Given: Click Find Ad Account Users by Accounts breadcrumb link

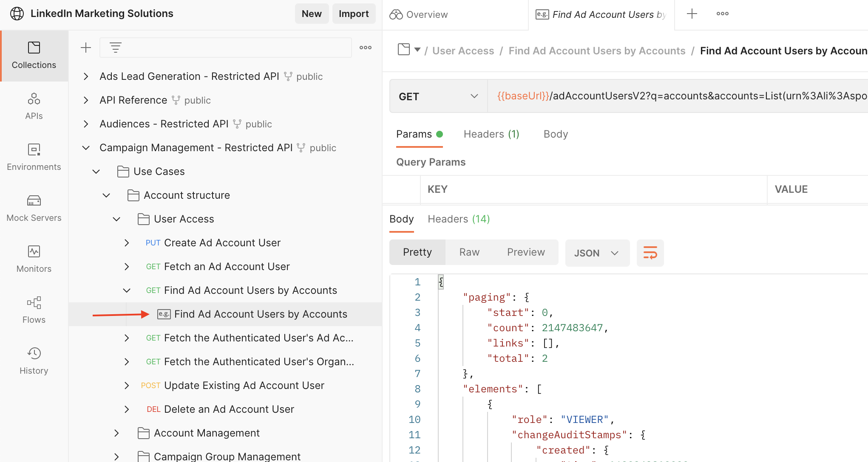Looking at the screenshot, I should tap(597, 51).
